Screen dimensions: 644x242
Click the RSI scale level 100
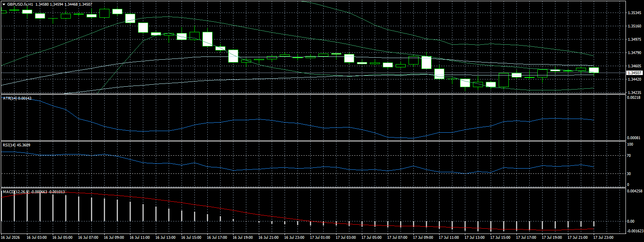pyautogui.click(x=630, y=144)
